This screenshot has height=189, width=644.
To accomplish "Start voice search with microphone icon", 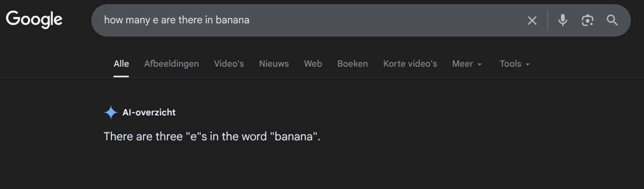I will point(563,20).
